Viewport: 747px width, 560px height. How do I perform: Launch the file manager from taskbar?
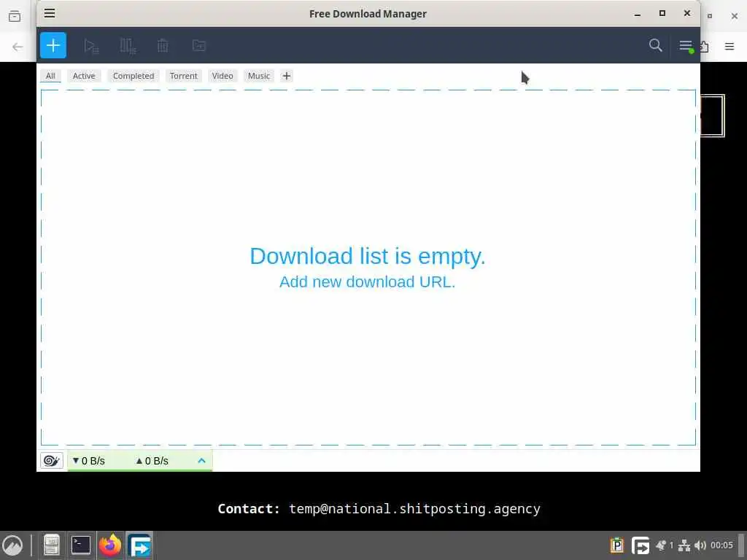pos(52,545)
